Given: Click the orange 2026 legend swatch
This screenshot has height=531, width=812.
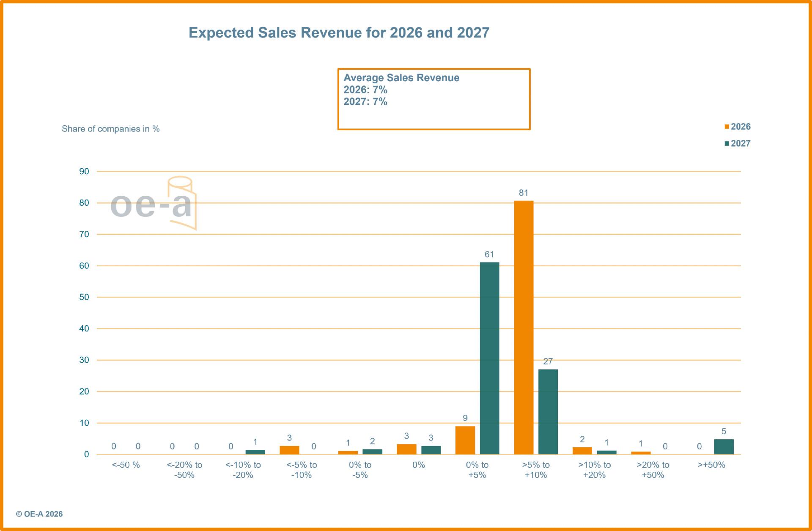Looking at the screenshot, I should coord(727,127).
